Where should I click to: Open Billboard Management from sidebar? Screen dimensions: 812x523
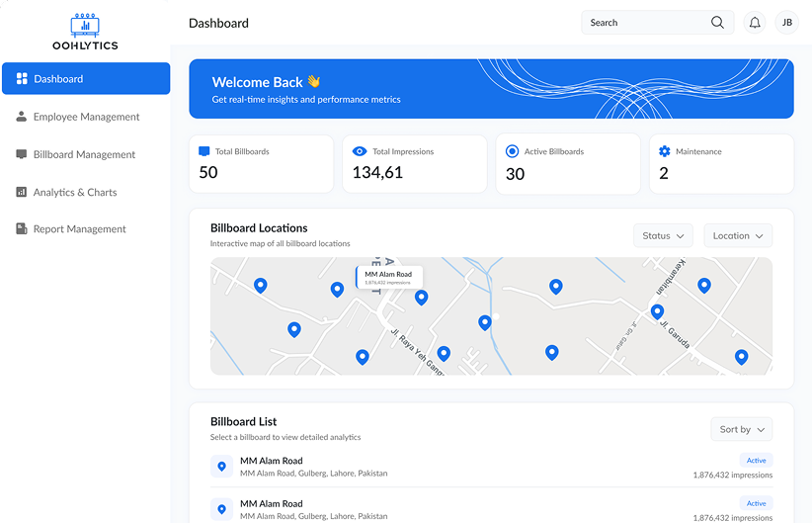pos(86,154)
